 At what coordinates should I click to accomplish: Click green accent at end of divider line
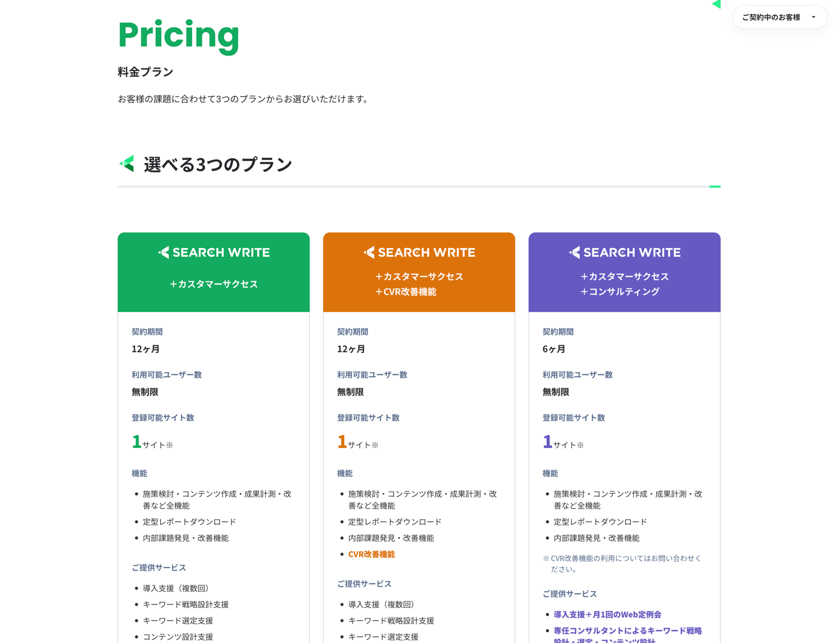715,187
